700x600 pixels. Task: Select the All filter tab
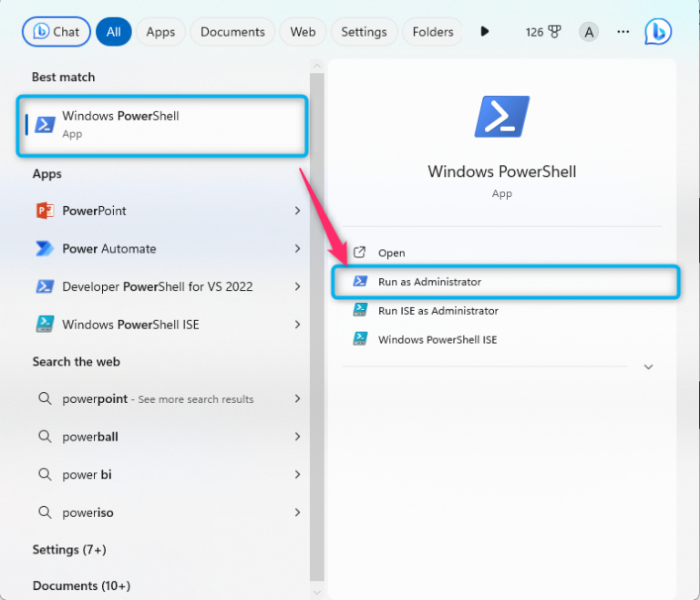(x=113, y=32)
